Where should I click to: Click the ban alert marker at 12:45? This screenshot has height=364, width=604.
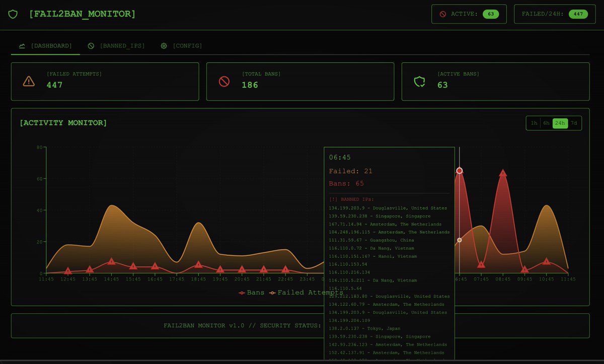pos(68,271)
